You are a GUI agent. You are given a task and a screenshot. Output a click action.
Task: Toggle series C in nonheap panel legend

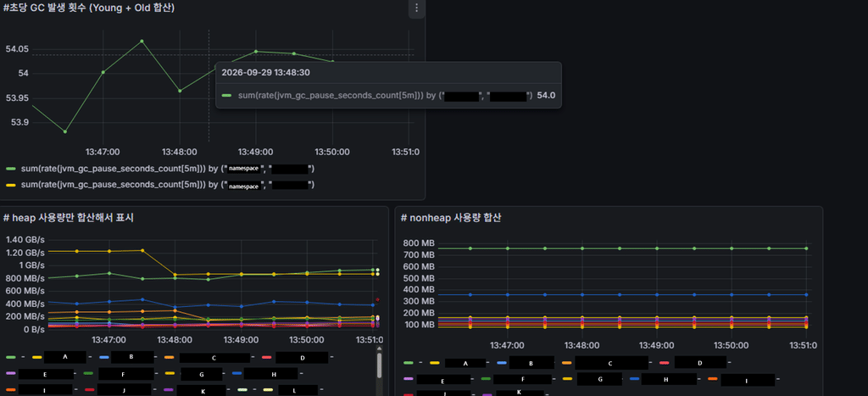[610, 363]
